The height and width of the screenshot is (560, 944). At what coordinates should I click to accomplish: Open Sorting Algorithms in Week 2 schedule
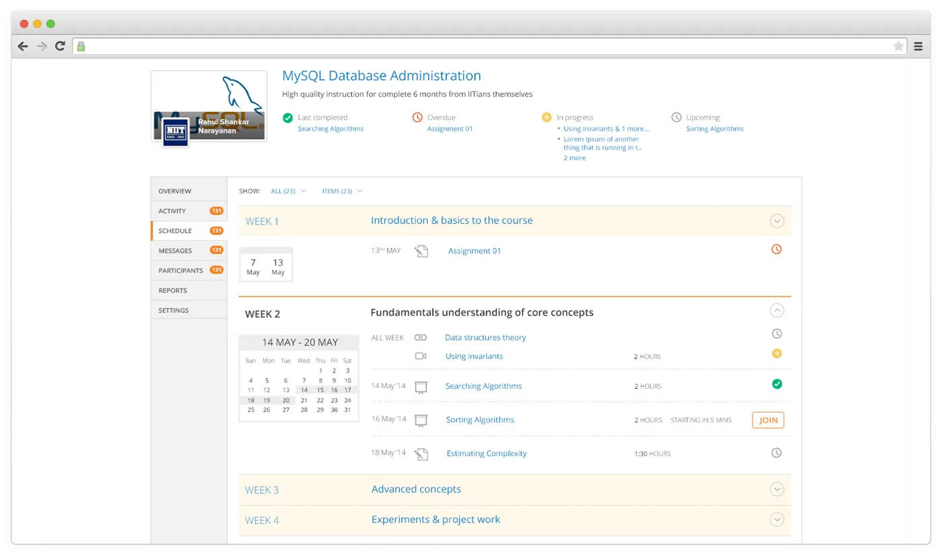480,420
